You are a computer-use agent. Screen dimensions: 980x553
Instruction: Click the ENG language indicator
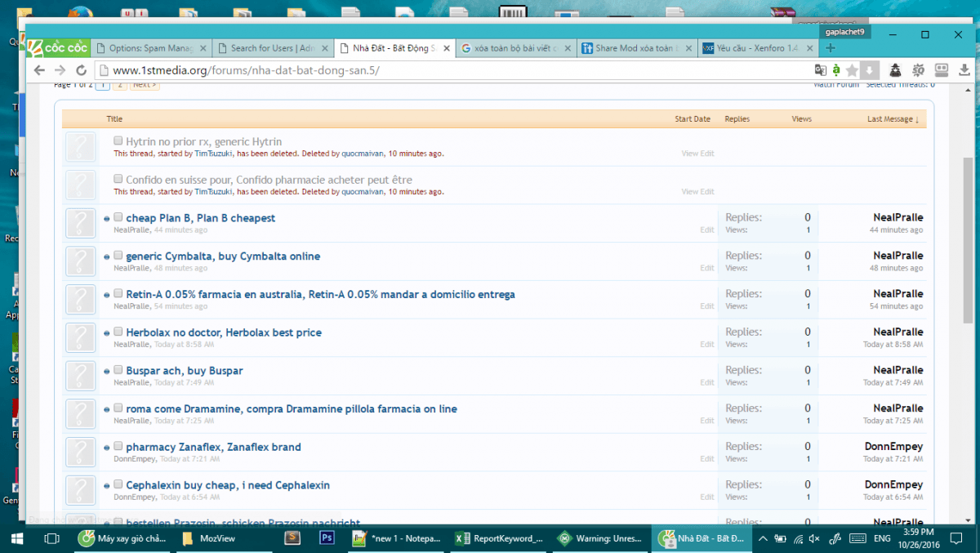[882, 538]
